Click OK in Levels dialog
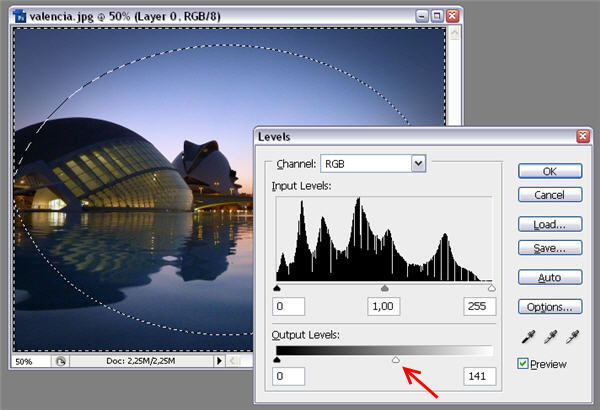Image resolution: width=600 pixels, height=410 pixels. pyautogui.click(x=550, y=171)
